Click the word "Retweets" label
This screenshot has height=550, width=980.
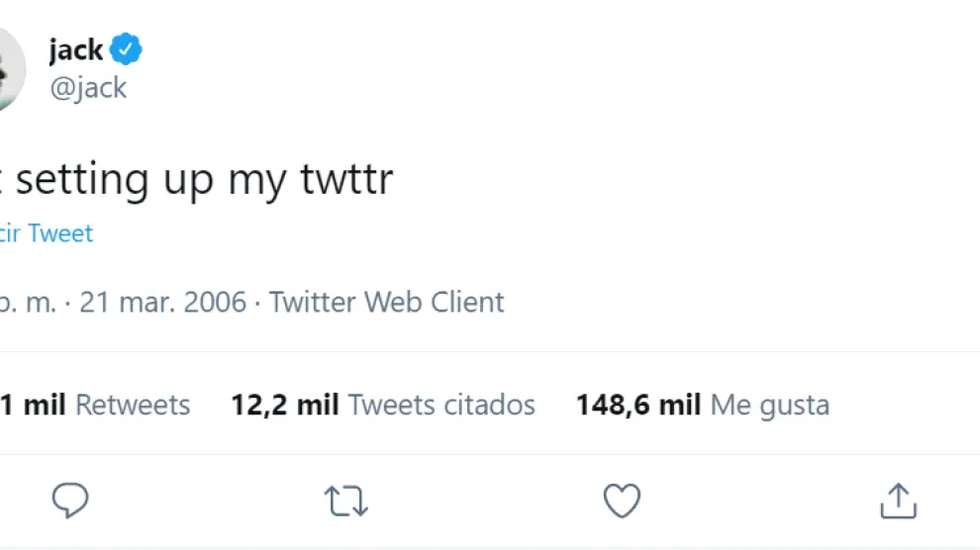(133, 405)
